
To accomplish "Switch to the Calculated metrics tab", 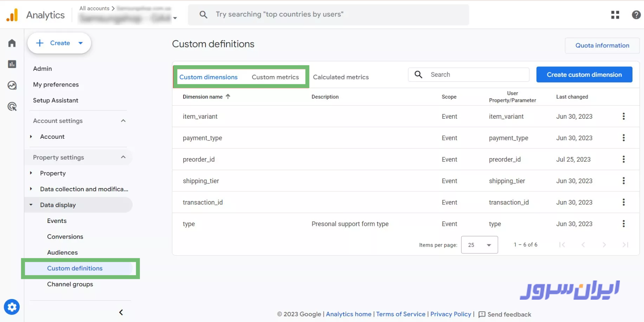I will [x=340, y=77].
